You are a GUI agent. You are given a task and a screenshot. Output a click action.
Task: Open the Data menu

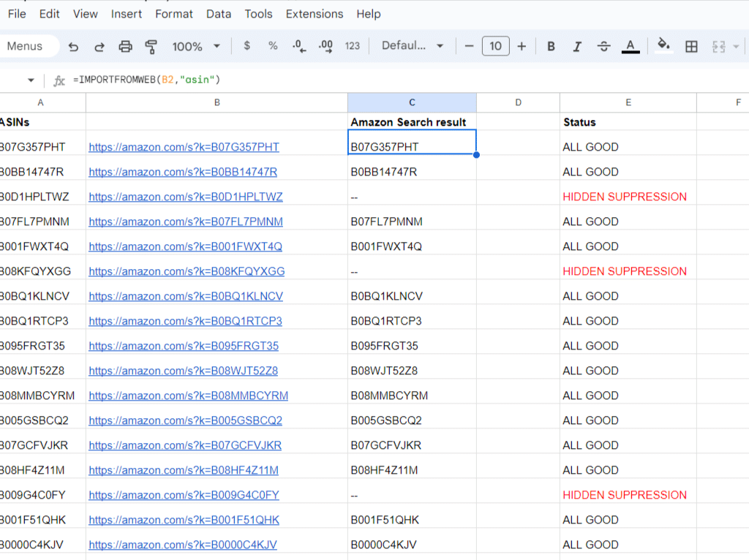219,14
